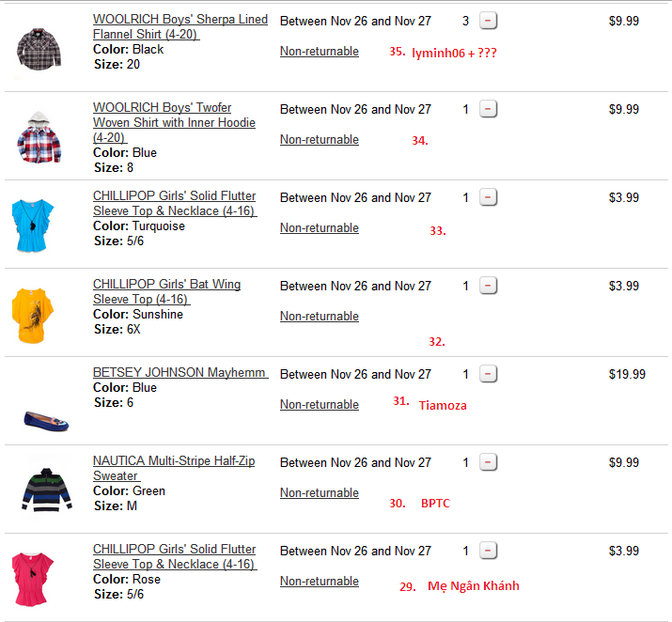
Task: Open NAUTICA Multi-Stripe Half-Zip Sweater link
Action: [x=173, y=468]
